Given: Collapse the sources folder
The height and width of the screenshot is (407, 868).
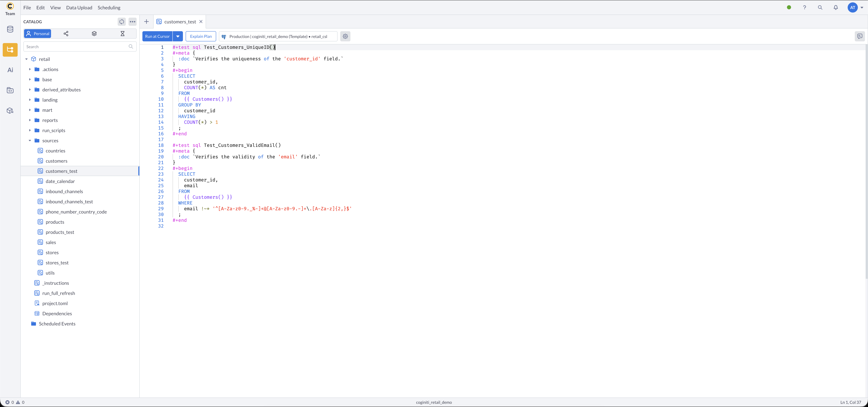Looking at the screenshot, I should pos(30,140).
